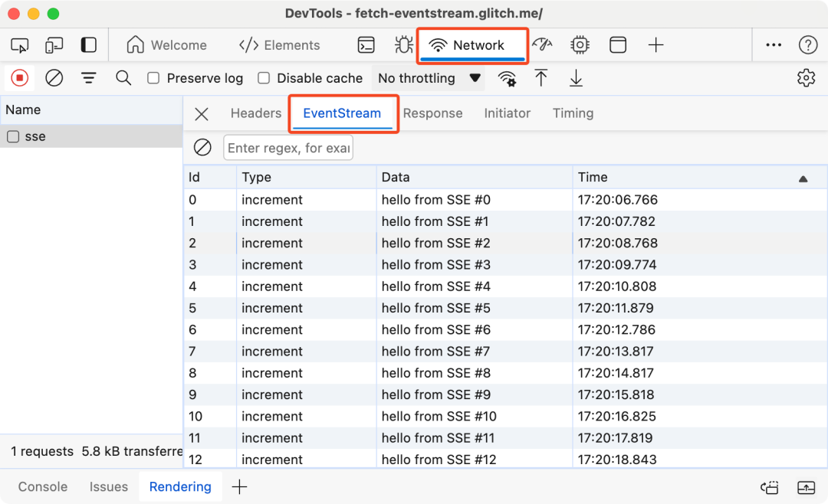This screenshot has height=504, width=828.
Task: Clear the network log
Action: pyautogui.click(x=54, y=78)
